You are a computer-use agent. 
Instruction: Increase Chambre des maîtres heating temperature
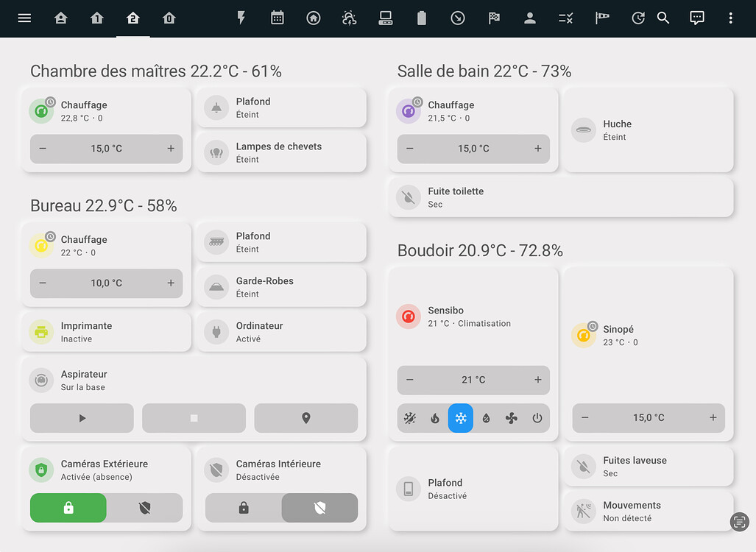click(x=171, y=149)
